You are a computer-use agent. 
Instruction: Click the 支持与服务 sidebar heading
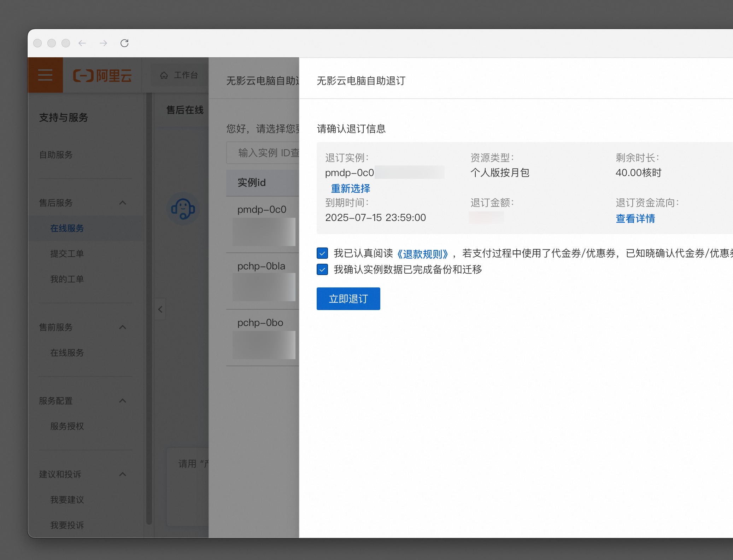pyautogui.click(x=64, y=117)
